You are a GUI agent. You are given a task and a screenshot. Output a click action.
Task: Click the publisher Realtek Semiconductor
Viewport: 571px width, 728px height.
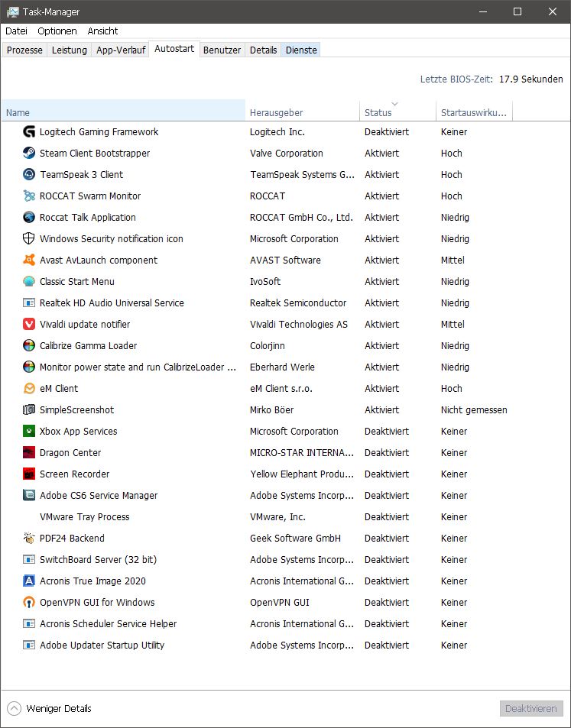point(298,303)
